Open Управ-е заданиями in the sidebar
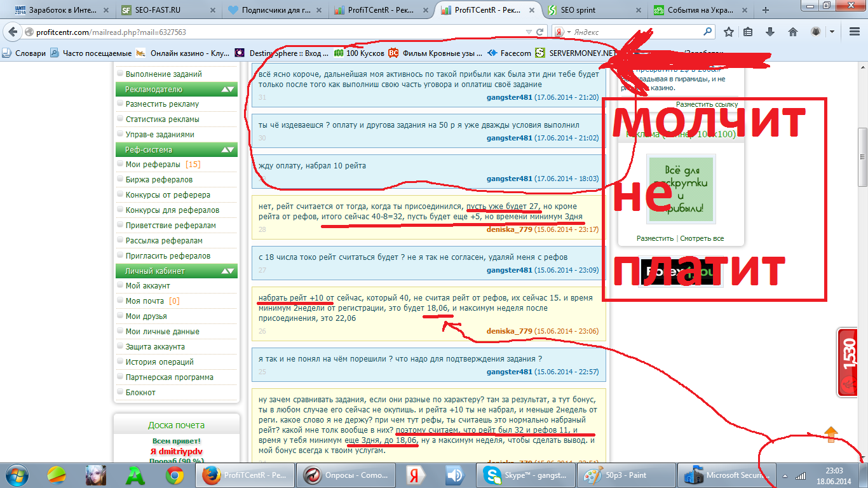 pyautogui.click(x=159, y=135)
